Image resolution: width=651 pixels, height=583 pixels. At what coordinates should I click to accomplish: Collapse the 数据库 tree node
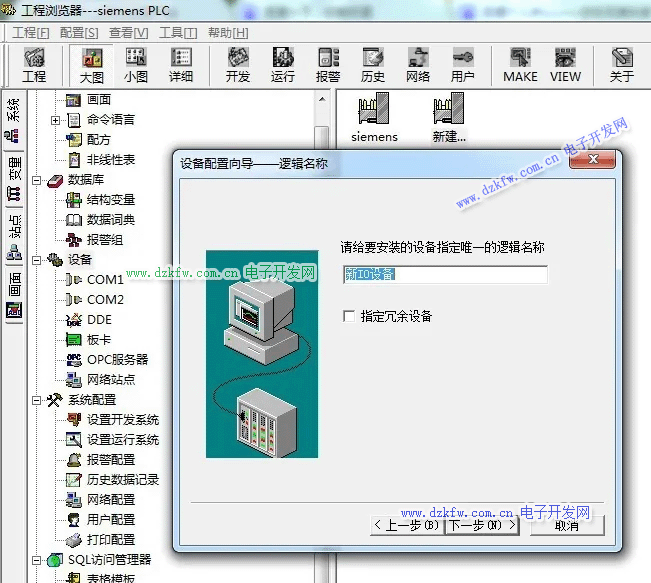point(37,181)
